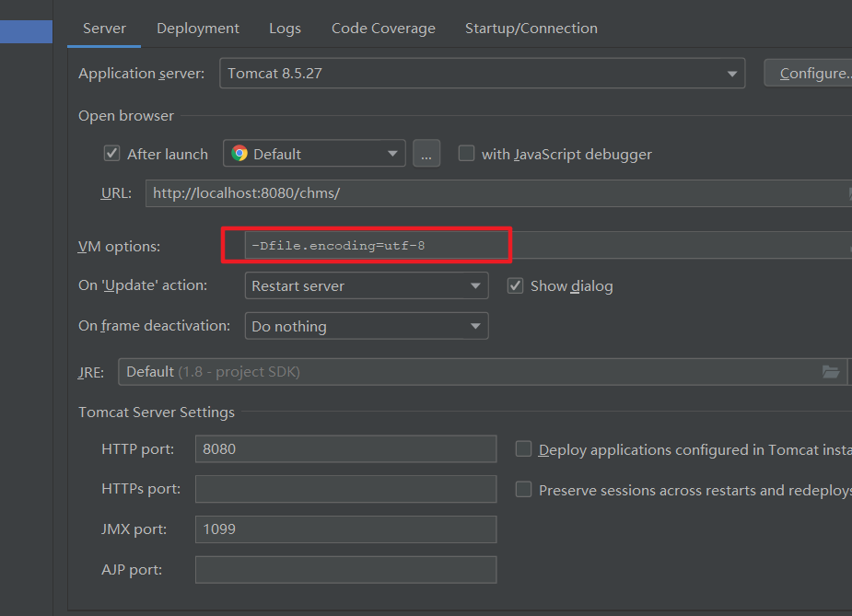
Task: Click the HTTPs port field
Action: [346, 489]
